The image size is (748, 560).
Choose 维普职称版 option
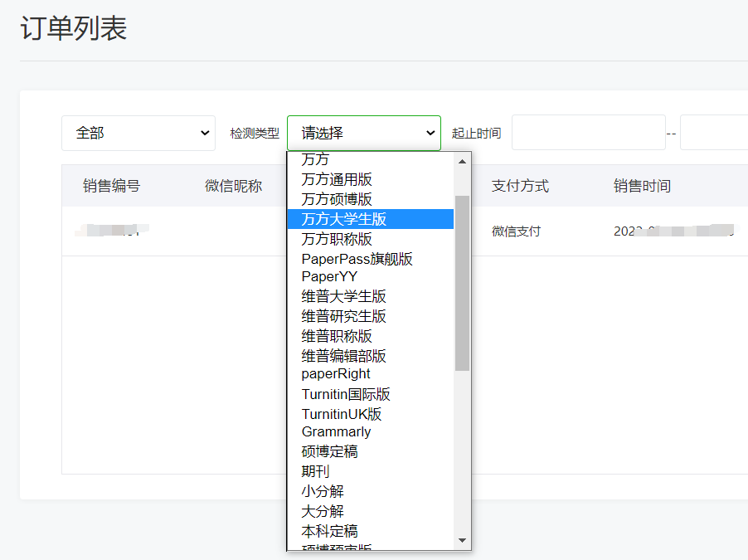[371, 336]
